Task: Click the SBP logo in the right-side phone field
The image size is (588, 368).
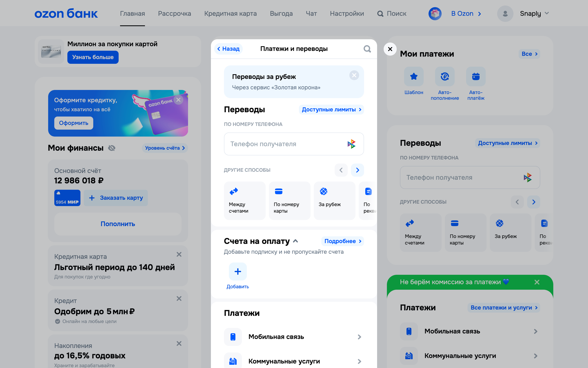Action: coord(528,177)
